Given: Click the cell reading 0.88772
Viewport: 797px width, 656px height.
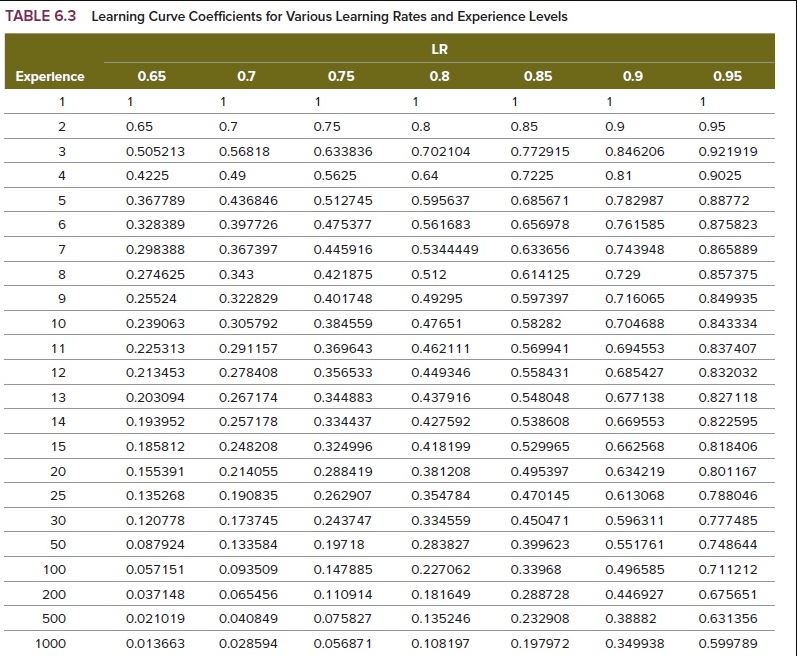Looking at the screenshot, I should pos(724,201).
